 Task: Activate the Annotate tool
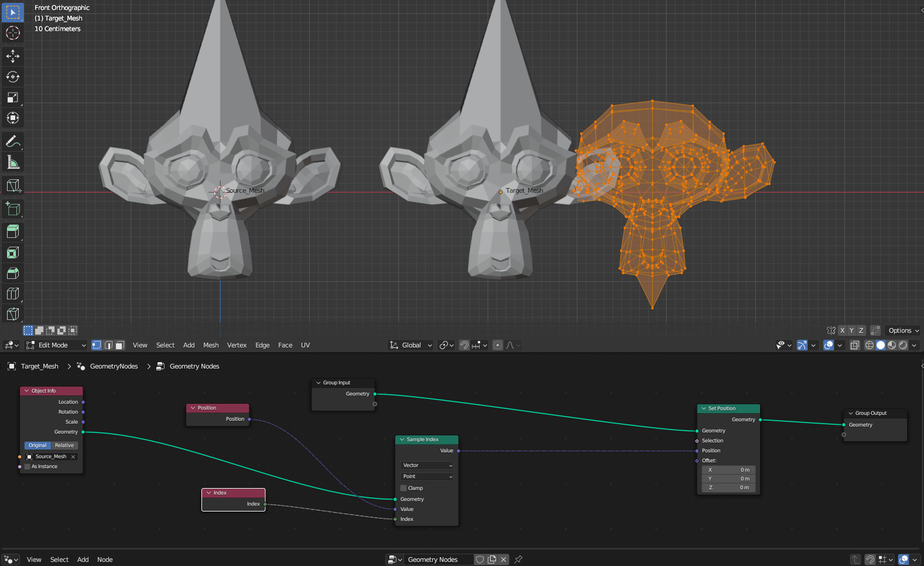click(13, 142)
